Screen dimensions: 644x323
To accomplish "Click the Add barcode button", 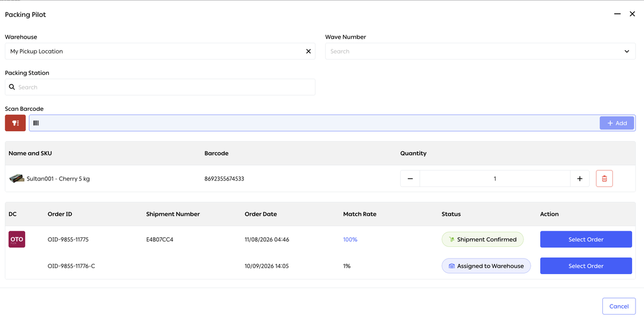I will (x=617, y=123).
